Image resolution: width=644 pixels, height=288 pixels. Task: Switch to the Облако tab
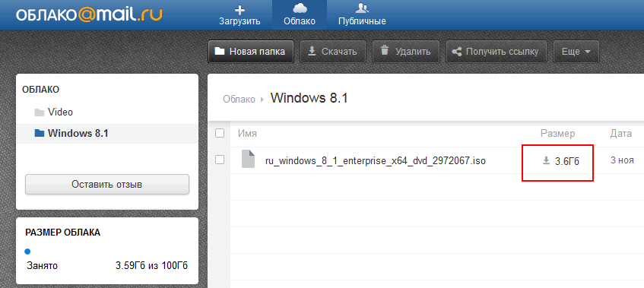[x=300, y=15]
